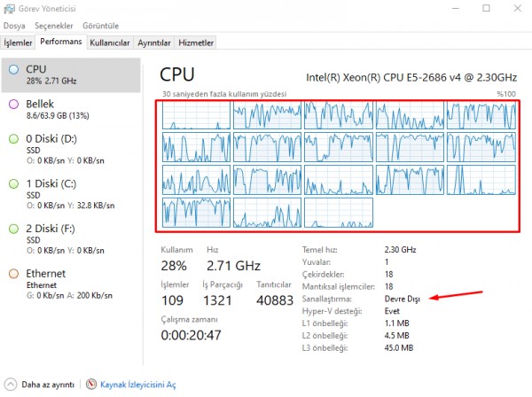The image size is (532, 397).
Task: Open Kaynak İzleyicisini Aç link
Action: pos(138,385)
